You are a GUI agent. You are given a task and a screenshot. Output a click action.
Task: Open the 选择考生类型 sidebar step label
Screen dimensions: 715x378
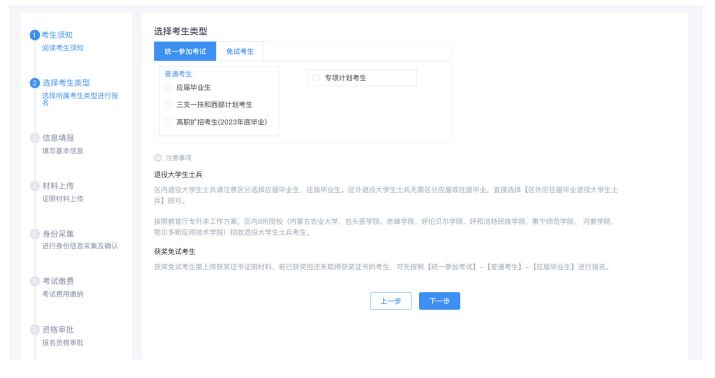point(66,83)
